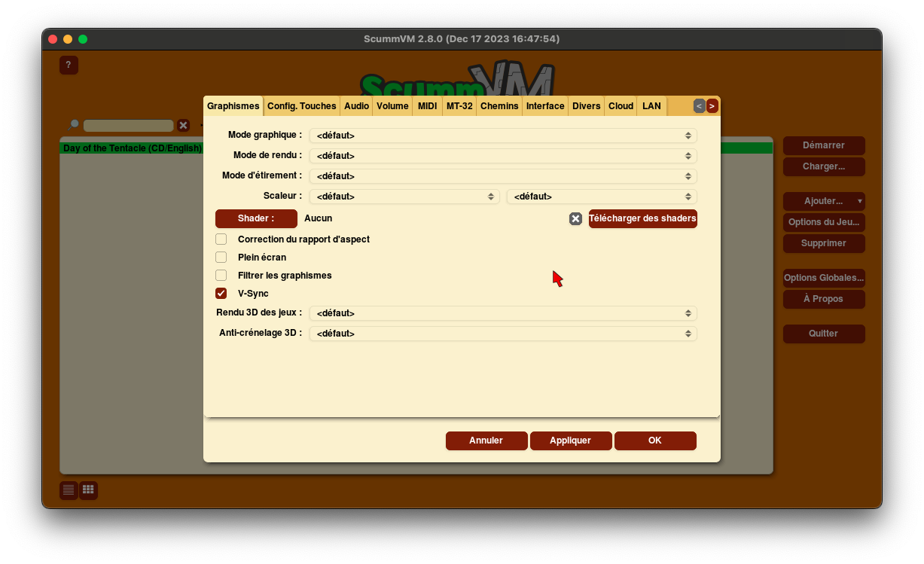
Task: Switch to the Divers tab
Action: click(x=587, y=106)
